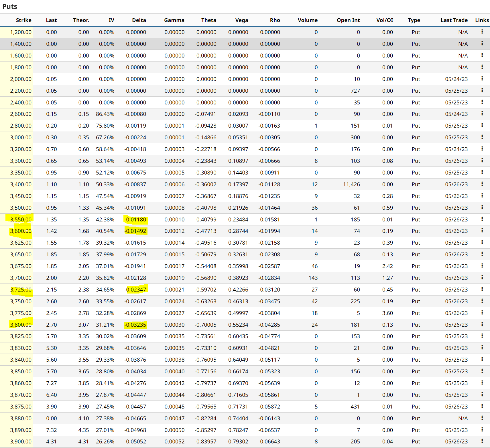Screen dimensions: 490x448
Task: Open links menu for 3,825.00 strike row
Action: (482, 336)
